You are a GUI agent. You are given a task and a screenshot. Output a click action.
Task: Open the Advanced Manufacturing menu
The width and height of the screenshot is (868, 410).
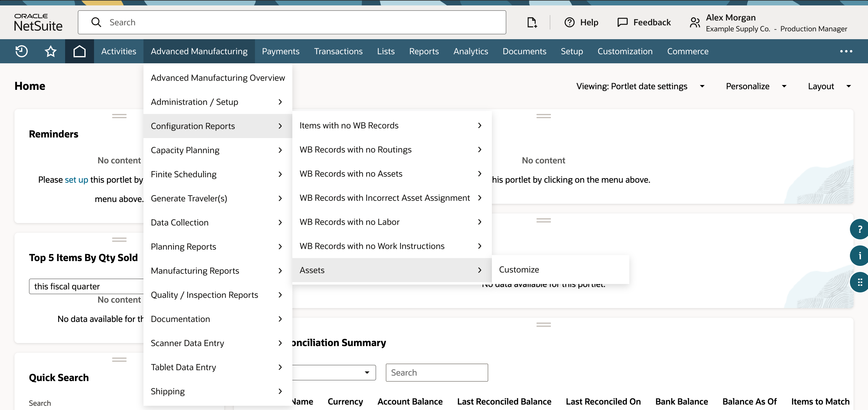[199, 51]
